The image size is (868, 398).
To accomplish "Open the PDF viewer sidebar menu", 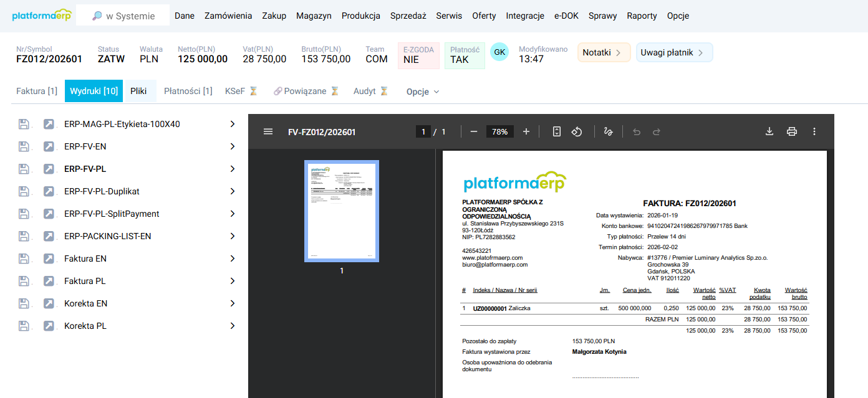I will click(268, 131).
